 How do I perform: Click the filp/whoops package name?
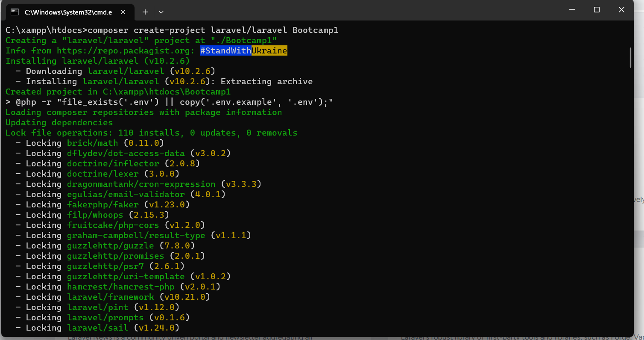click(95, 215)
